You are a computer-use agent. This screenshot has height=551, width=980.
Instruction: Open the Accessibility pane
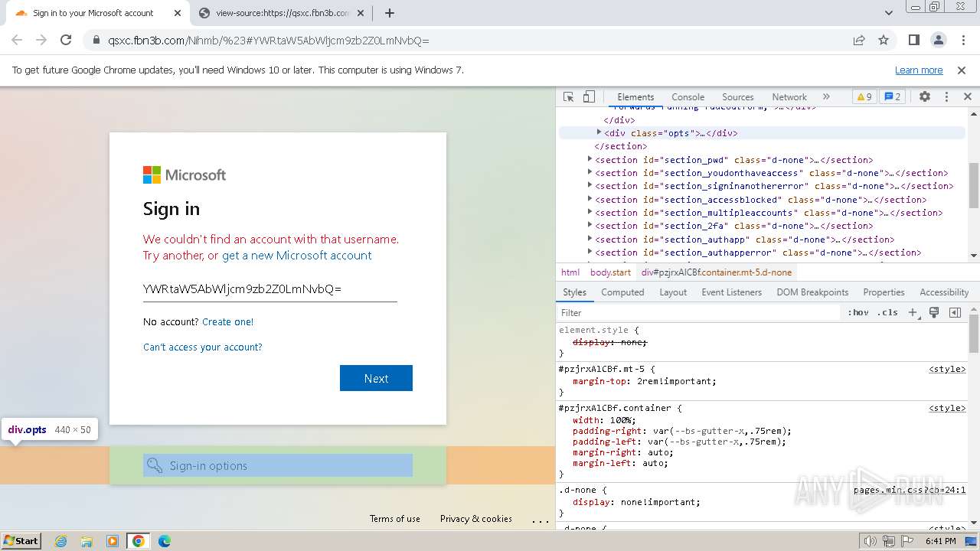pos(944,292)
